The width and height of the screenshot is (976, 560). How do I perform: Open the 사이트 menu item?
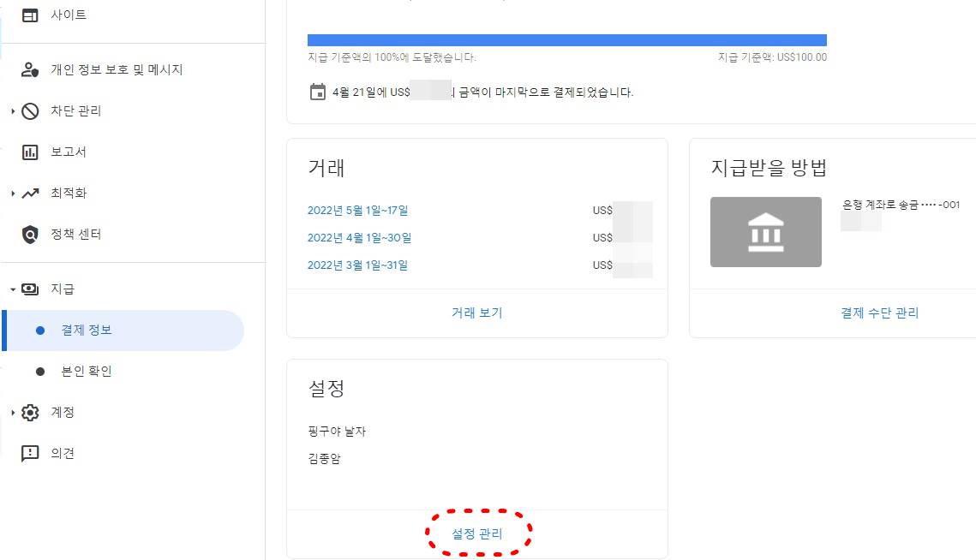coord(69,15)
